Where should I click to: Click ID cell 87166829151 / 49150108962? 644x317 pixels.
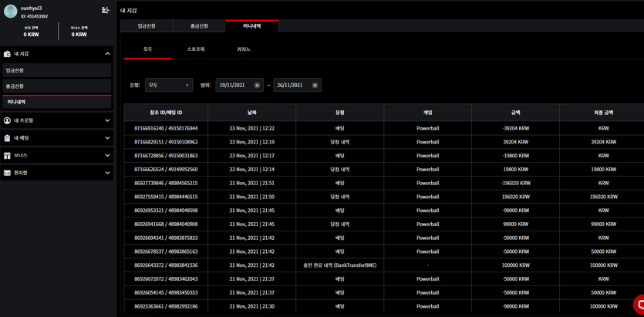pyautogui.click(x=166, y=142)
